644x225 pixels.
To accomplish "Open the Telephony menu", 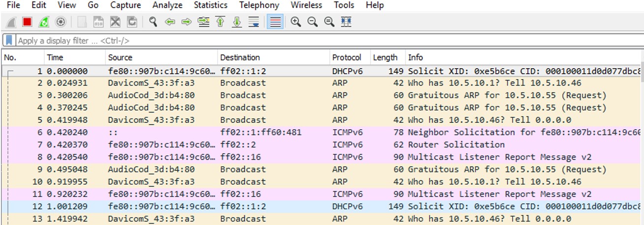I will click(259, 5).
